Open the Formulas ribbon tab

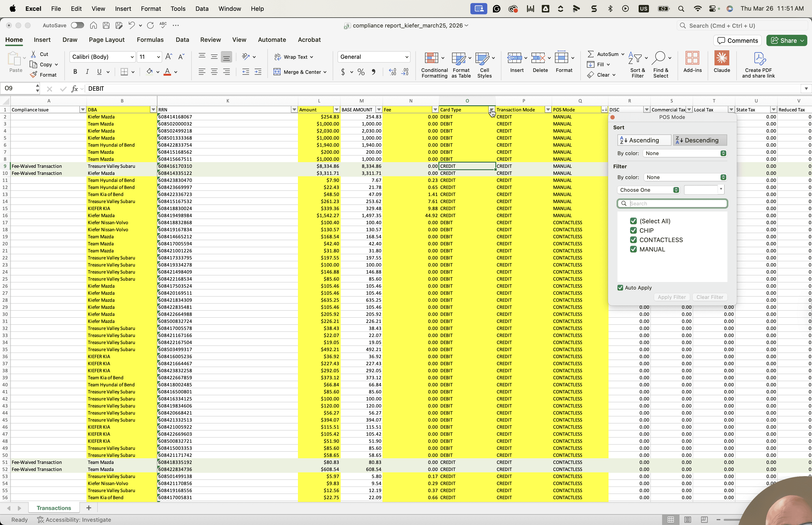[x=150, y=39]
